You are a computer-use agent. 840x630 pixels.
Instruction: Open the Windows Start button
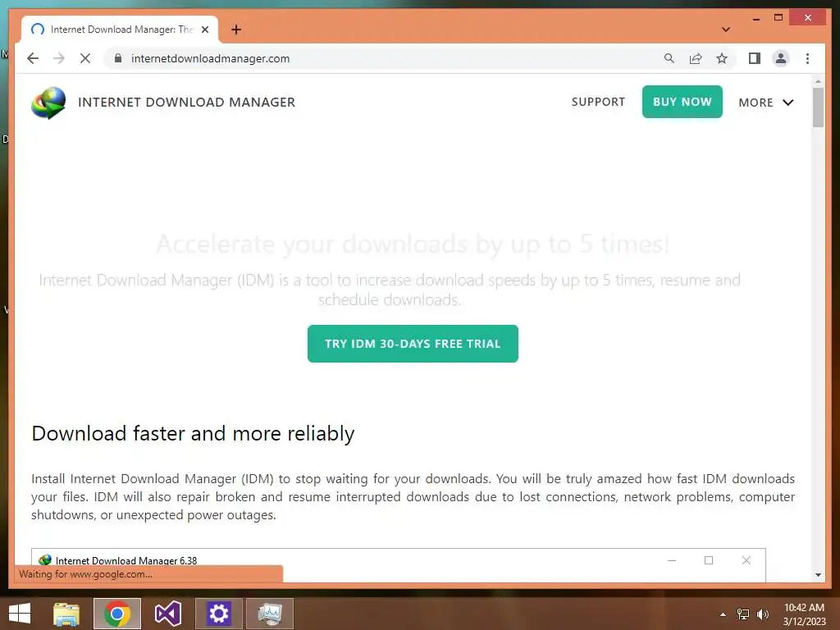[x=20, y=614]
